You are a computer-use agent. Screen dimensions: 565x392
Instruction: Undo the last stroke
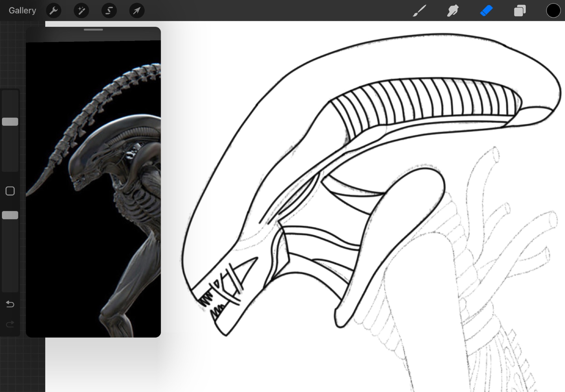(10, 304)
